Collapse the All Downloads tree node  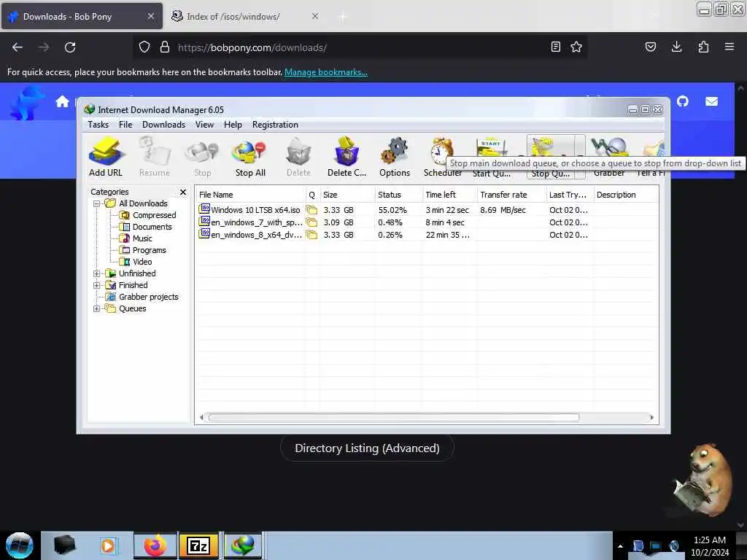click(96, 204)
